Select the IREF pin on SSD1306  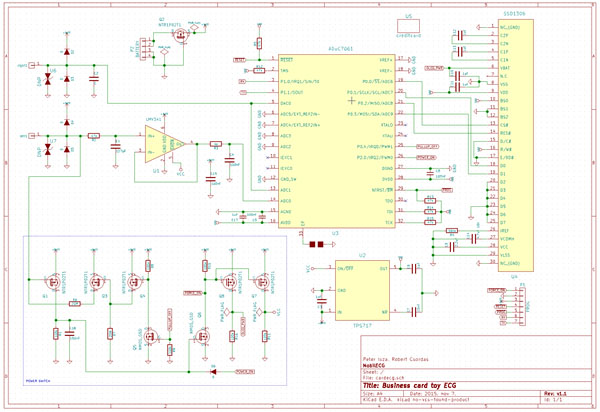pos(504,230)
